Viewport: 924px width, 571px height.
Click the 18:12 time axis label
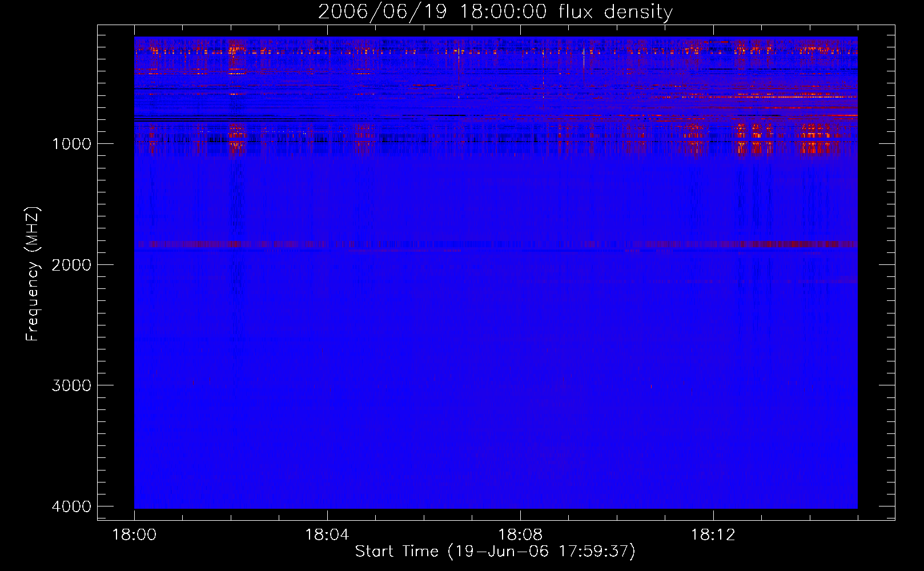click(713, 535)
